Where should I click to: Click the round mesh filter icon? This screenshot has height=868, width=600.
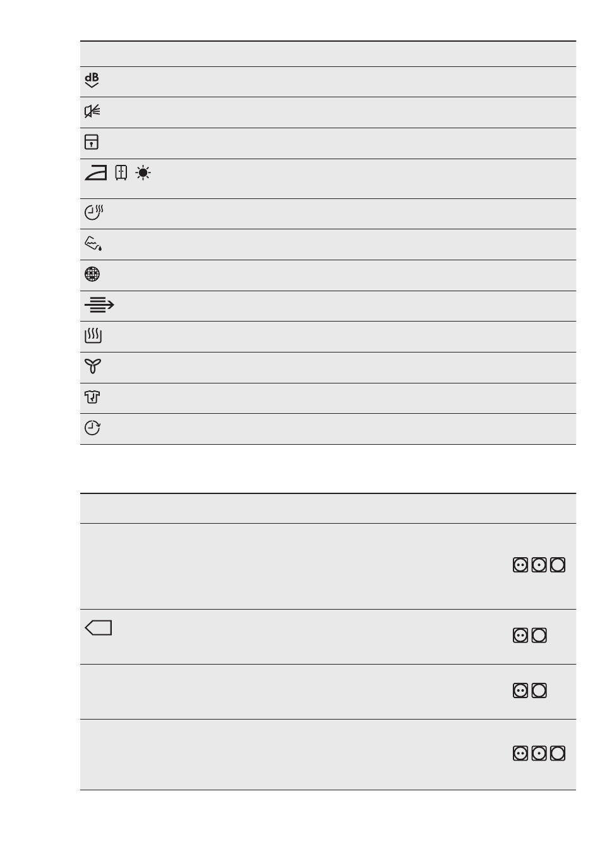pyautogui.click(x=92, y=275)
